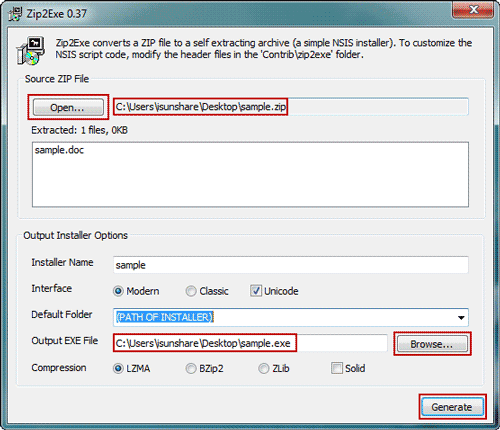Choose BZip2 compression
Viewport: 500px width, 430px height.
tap(191, 368)
